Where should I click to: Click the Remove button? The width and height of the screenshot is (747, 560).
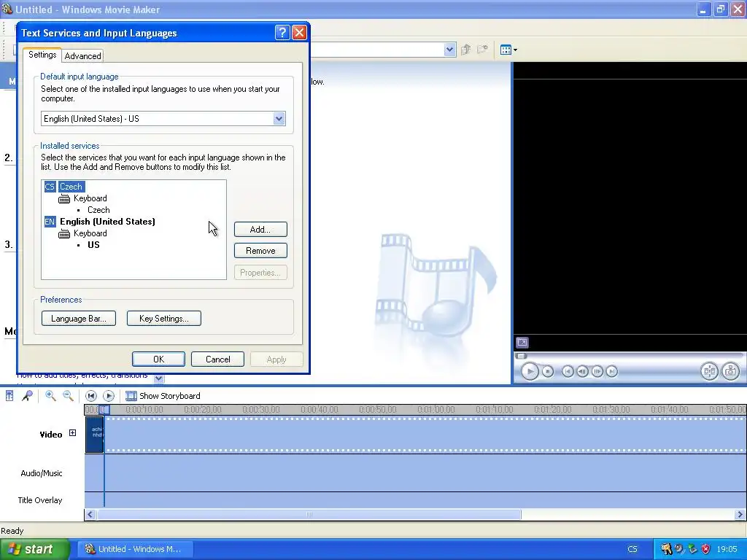click(x=260, y=251)
